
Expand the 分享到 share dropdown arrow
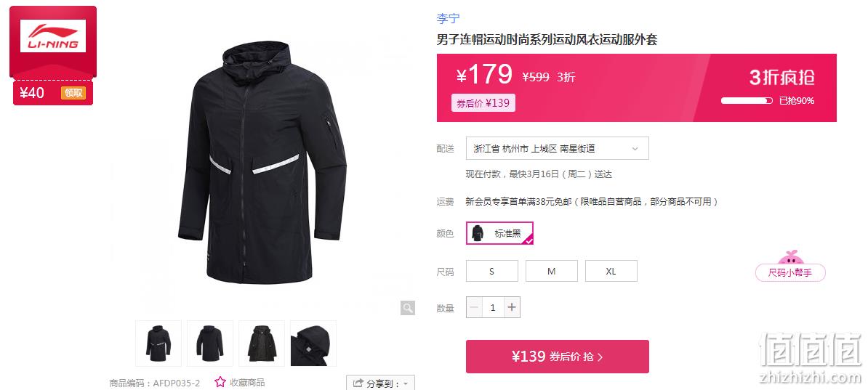(x=406, y=383)
